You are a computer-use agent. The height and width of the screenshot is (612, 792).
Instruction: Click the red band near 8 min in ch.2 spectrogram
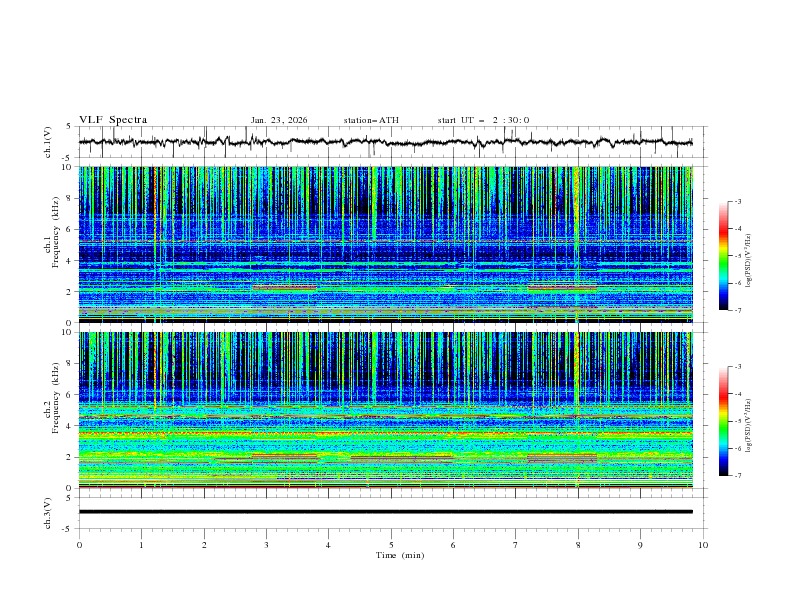coord(561,457)
